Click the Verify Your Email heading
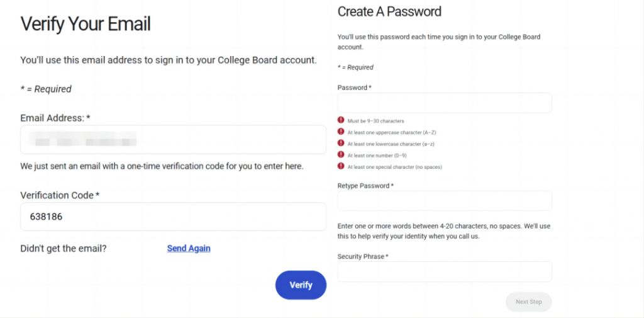Screen dimensions: 644x318 coord(86,24)
